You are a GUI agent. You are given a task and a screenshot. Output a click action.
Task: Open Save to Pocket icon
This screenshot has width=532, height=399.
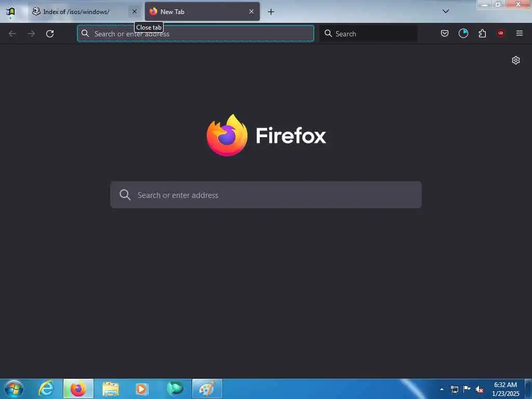pos(445,33)
